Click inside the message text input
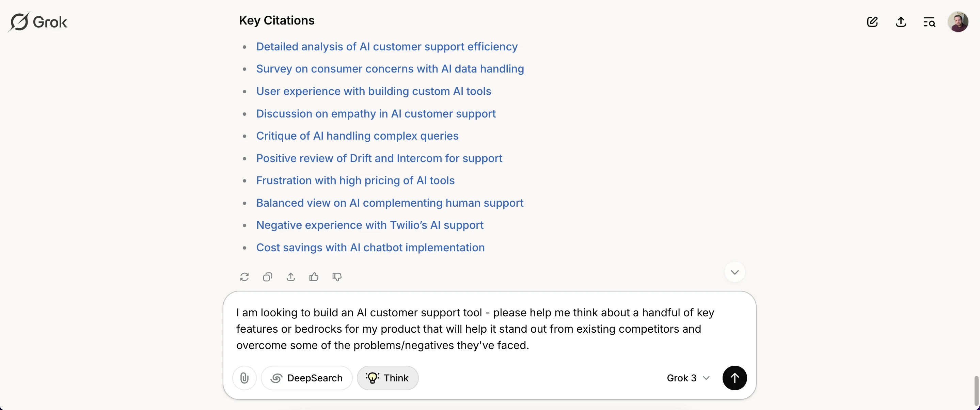 point(476,329)
